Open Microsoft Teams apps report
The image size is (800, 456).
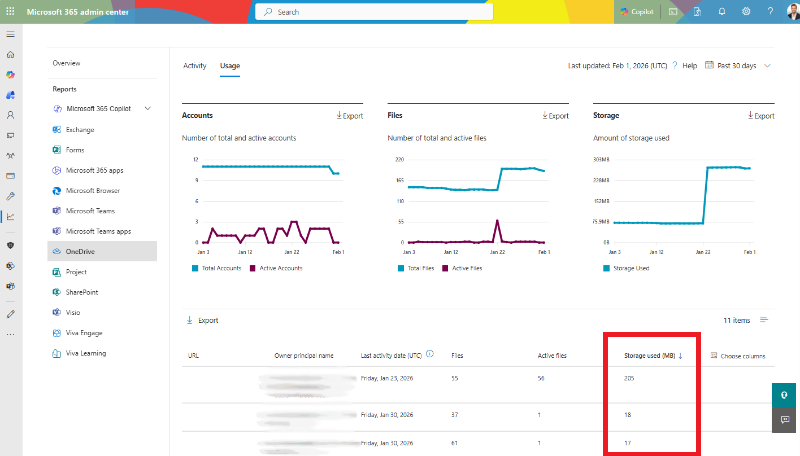[98, 231]
